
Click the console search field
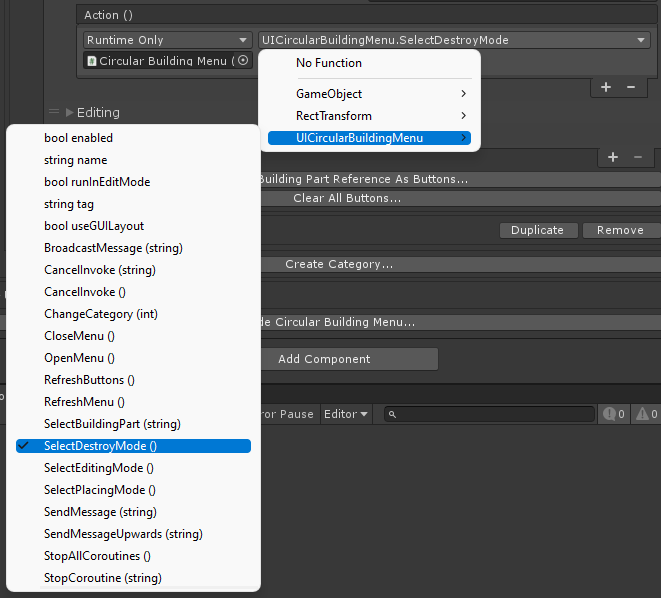point(490,414)
